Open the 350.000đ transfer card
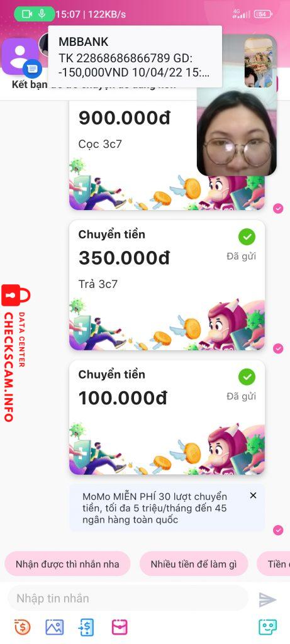290x644 pixels. click(x=167, y=285)
